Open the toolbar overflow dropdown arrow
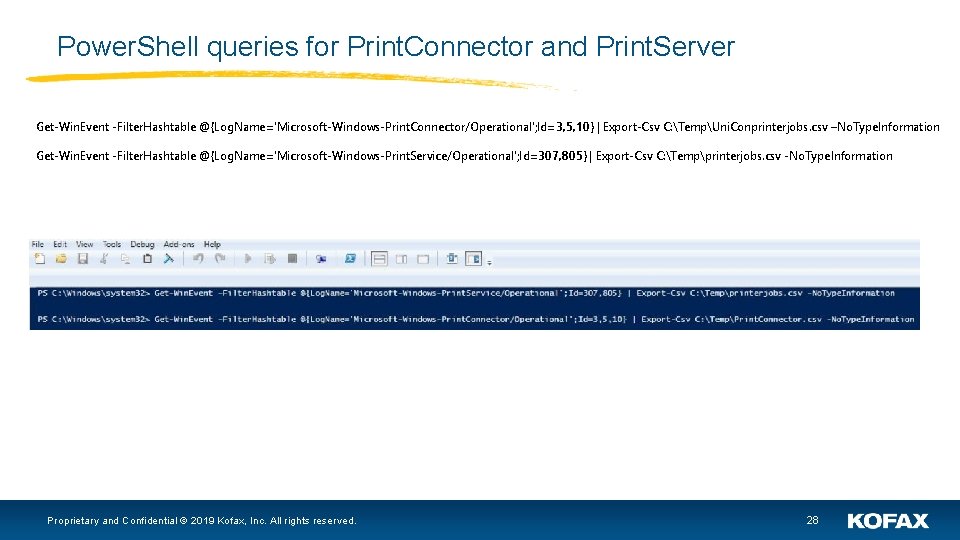Viewport: 960px width, 540px height. click(489, 262)
